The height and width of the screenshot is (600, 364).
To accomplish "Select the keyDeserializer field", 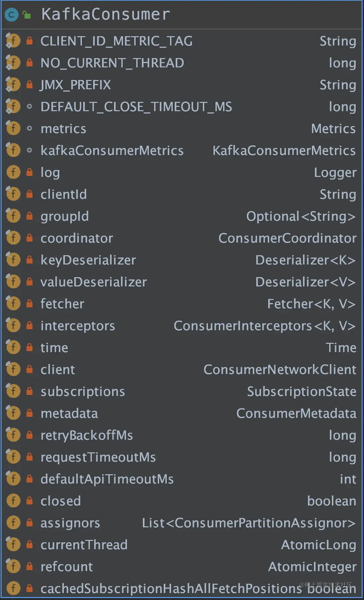I will click(182, 260).
